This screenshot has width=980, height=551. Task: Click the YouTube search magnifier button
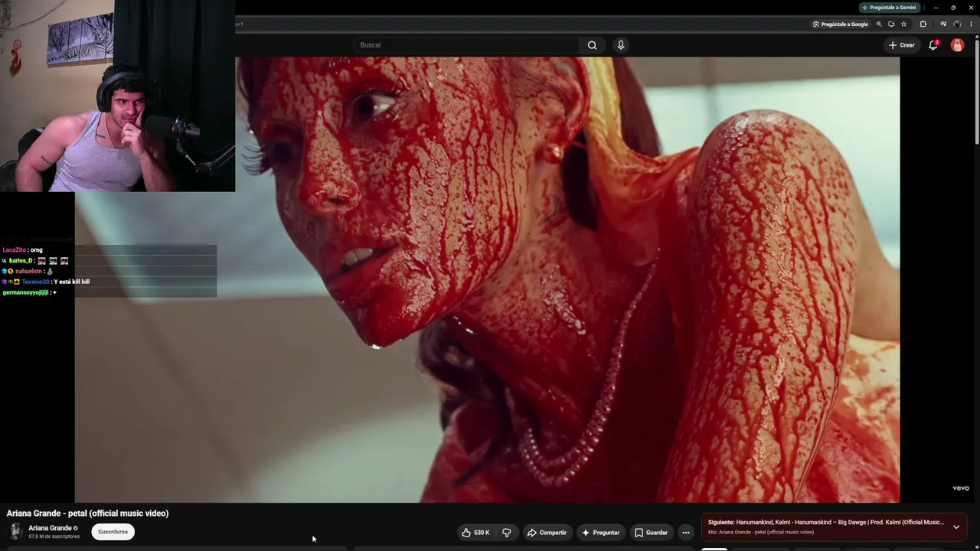pos(592,45)
